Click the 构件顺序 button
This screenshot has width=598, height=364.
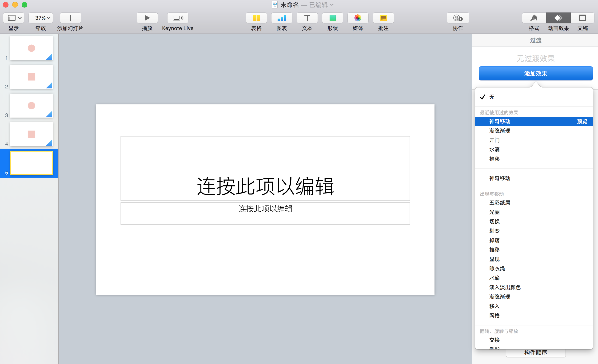point(536,353)
